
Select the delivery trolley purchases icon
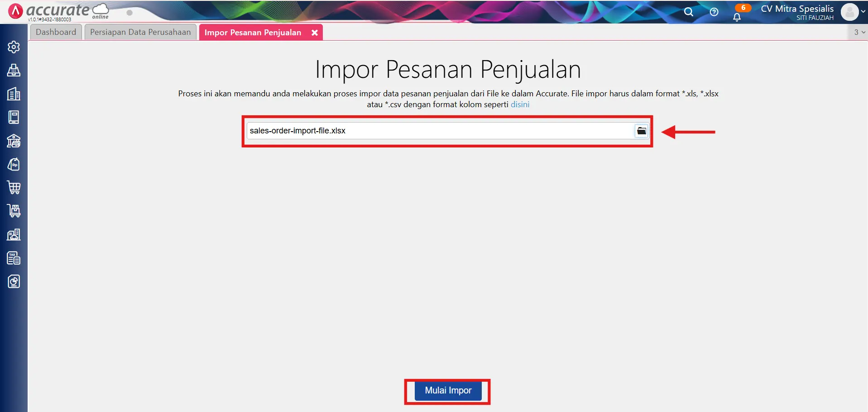[14, 211]
